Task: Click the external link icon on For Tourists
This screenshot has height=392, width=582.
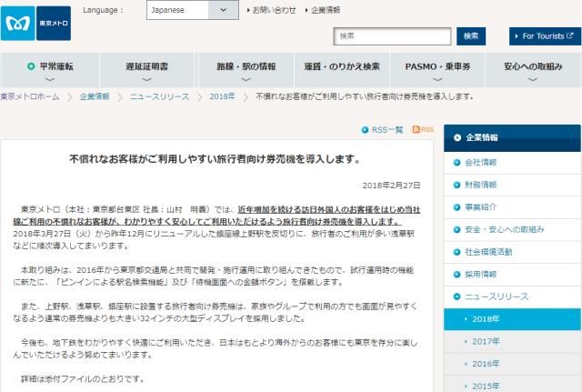Action: [570, 35]
